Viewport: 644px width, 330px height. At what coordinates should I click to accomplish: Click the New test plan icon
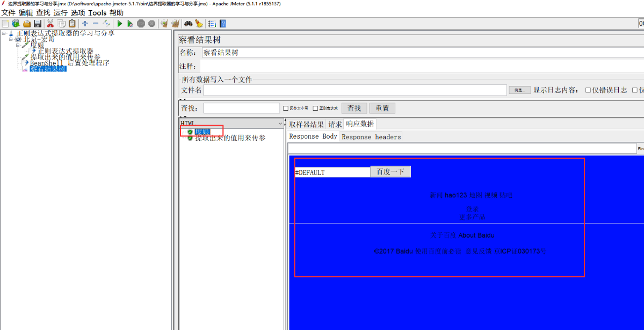click(x=5, y=24)
